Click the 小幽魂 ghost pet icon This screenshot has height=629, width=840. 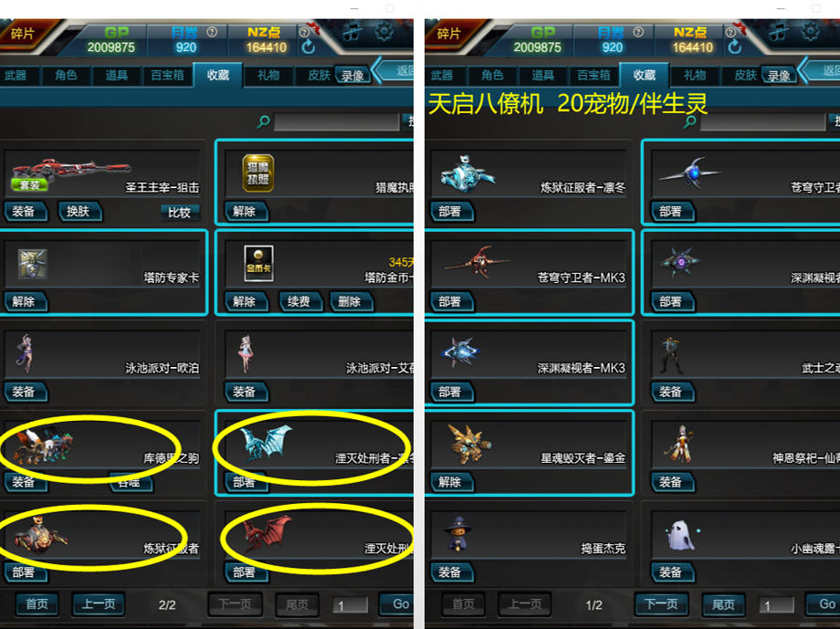point(682,535)
